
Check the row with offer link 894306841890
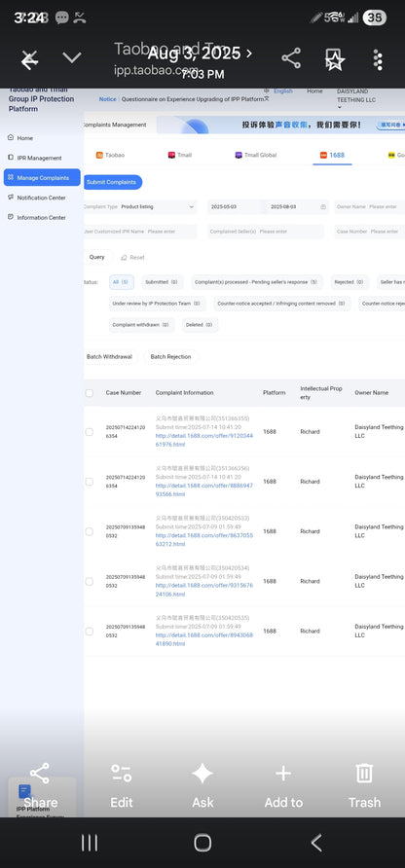[x=90, y=632]
